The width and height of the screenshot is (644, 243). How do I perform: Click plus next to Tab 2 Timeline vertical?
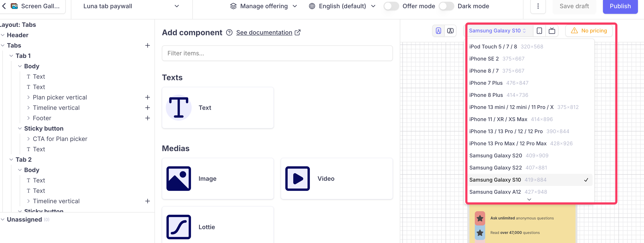coord(148,201)
